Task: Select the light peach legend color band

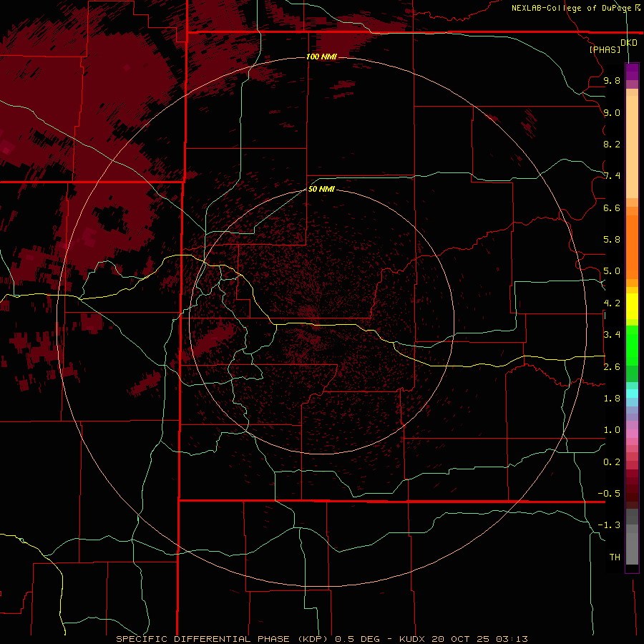Action: (632, 147)
